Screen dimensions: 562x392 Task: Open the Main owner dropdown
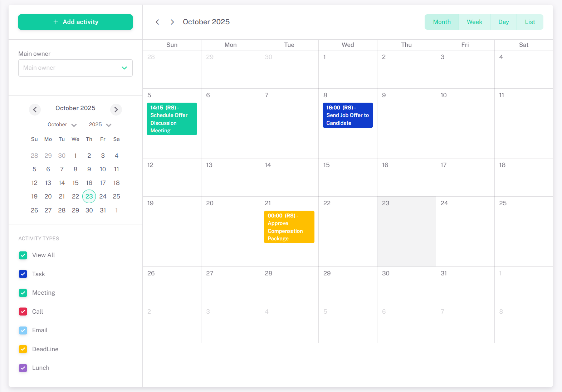124,68
